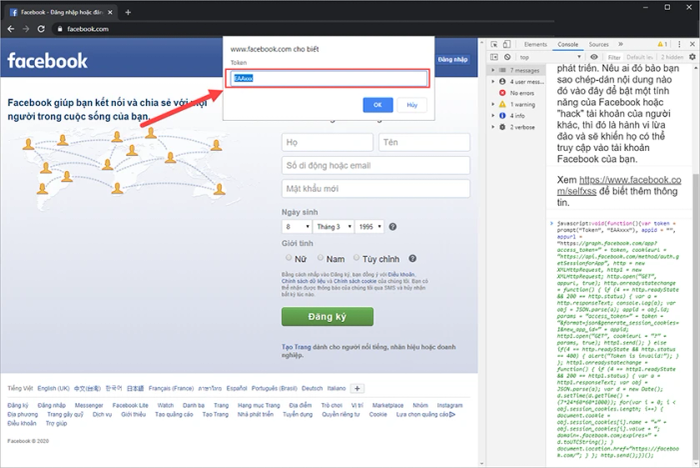This screenshot has height=468, width=700.
Task: Expand the 1 warning group
Action: pyautogui.click(x=493, y=104)
